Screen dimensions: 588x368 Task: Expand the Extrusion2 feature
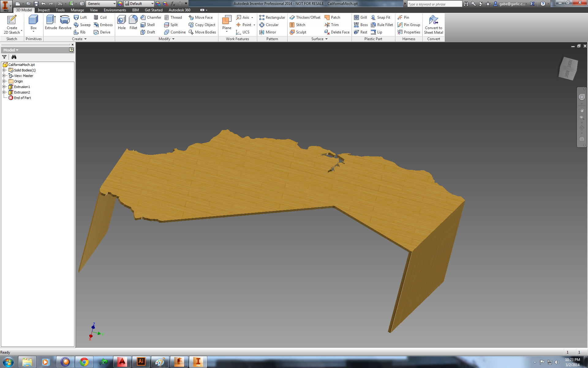click(4, 92)
